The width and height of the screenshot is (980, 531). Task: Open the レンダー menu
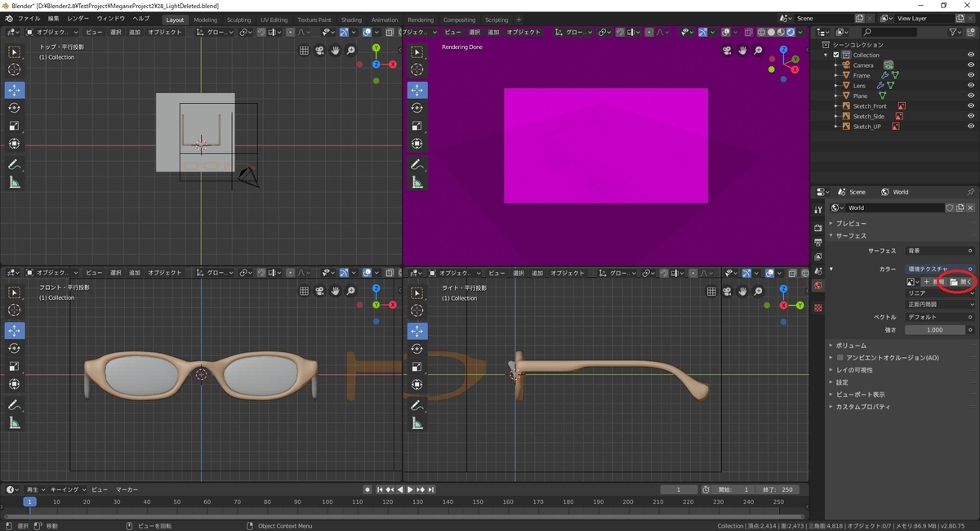tap(78, 18)
